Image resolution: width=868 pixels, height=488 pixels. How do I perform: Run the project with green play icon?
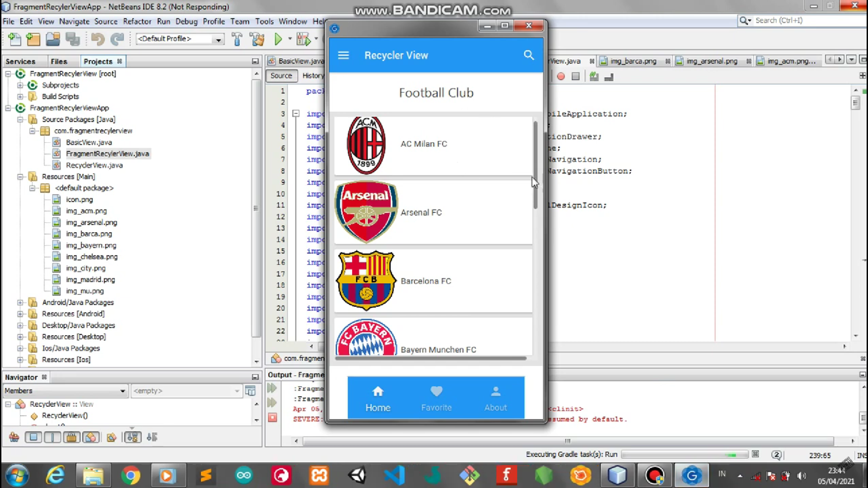click(278, 39)
